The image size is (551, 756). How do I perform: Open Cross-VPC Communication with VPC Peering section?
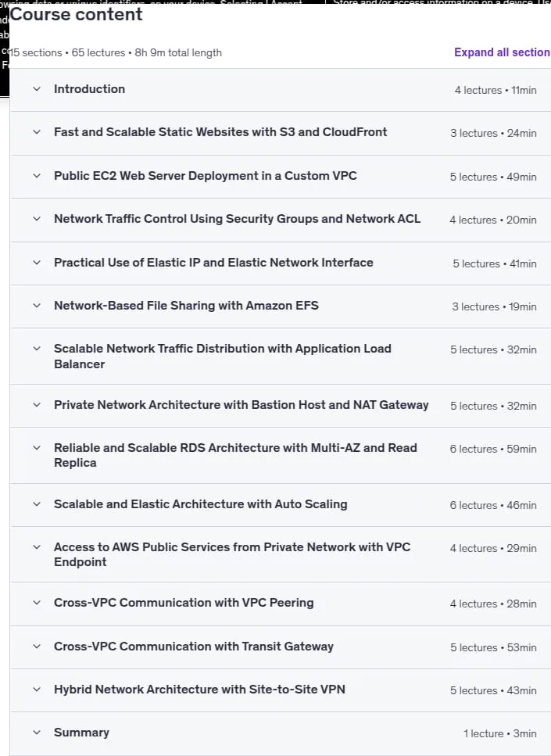[x=184, y=603]
